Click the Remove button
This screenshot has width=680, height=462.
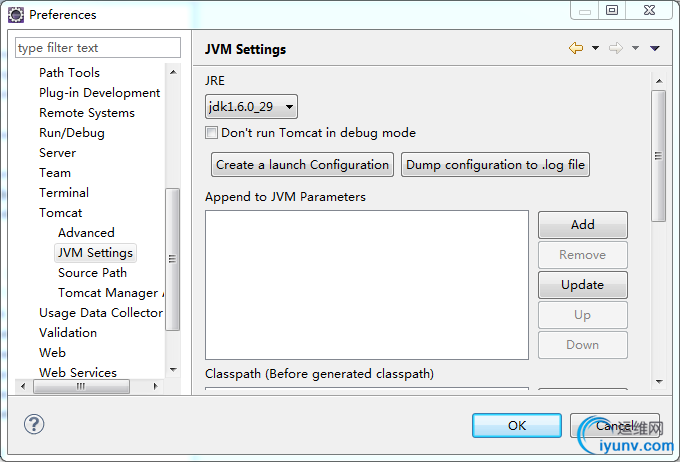(582, 255)
